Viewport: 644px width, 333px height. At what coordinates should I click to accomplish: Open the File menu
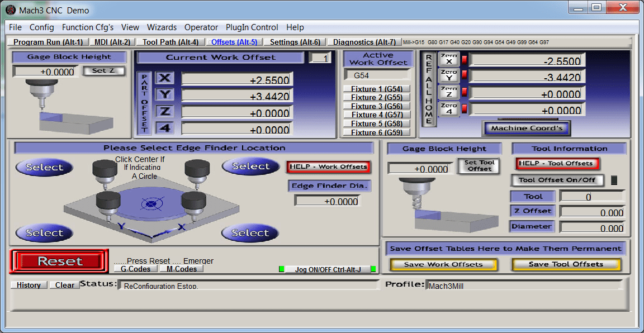click(x=15, y=27)
